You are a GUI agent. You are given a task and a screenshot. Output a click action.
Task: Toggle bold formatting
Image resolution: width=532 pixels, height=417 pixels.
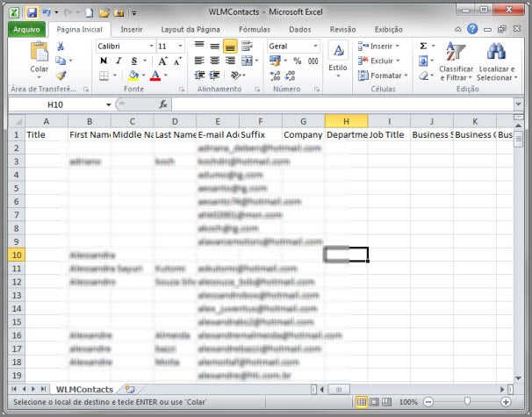(103, 61)
